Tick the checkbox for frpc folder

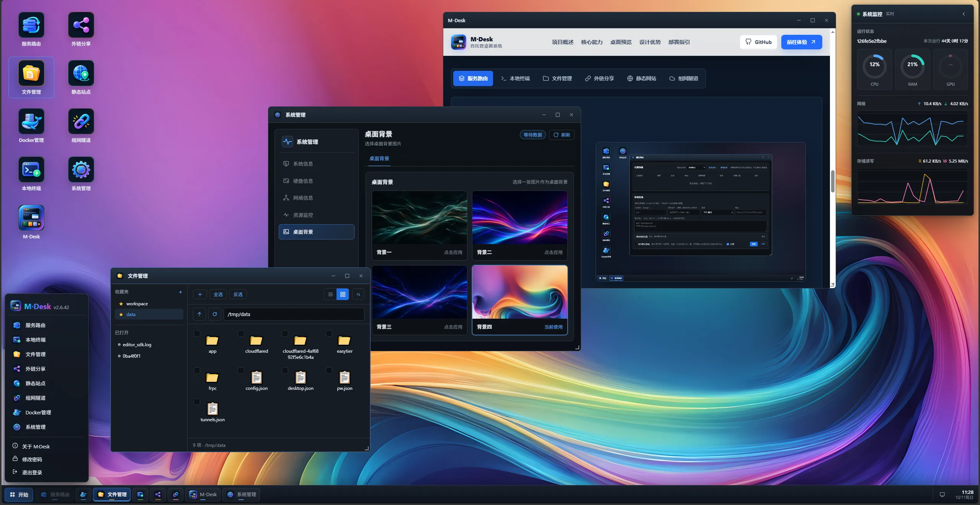point(197,370)
